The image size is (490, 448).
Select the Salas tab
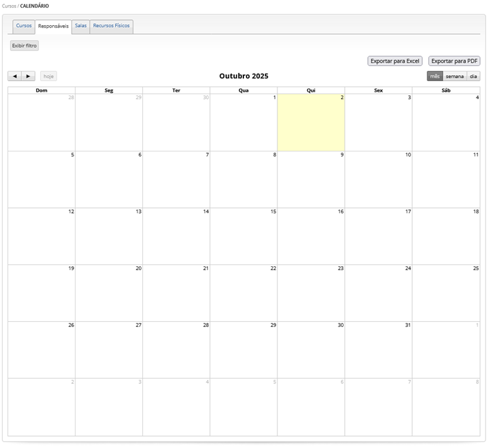coord(81,26)
